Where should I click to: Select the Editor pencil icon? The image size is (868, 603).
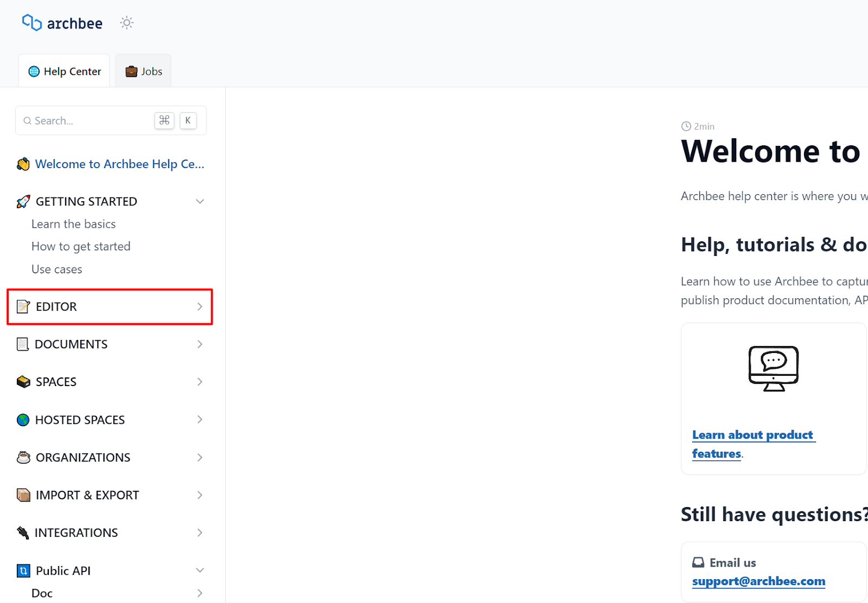click(x=23, y=306)
